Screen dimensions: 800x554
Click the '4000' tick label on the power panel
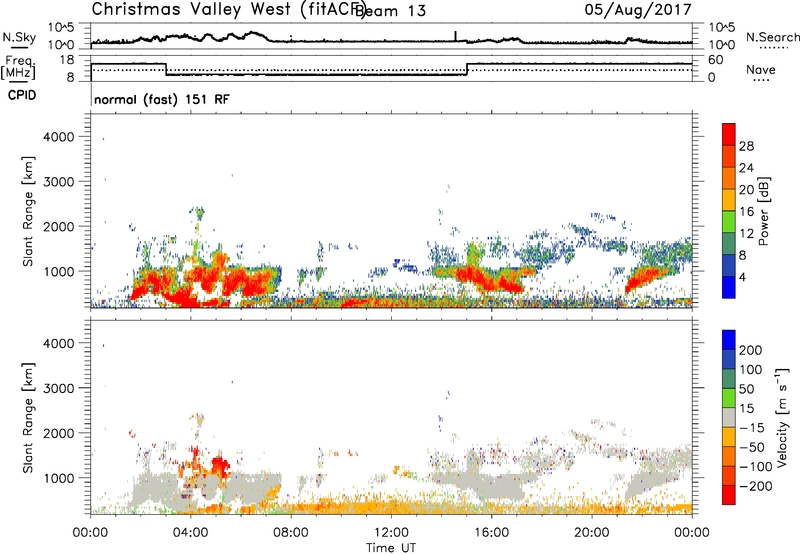tap(59, 137)
